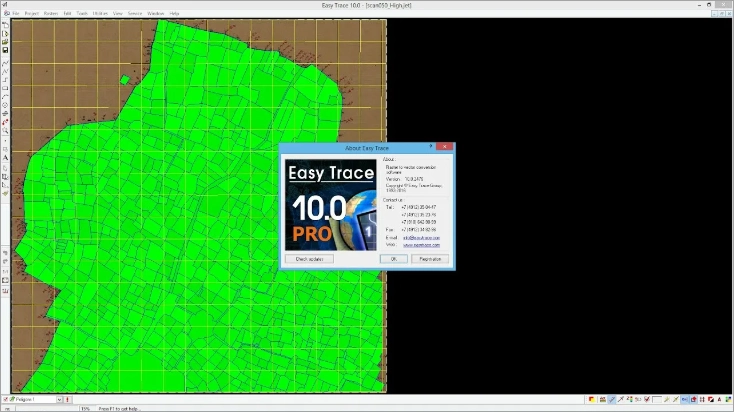Click the Registration button in About dialog

pos(430,259)
